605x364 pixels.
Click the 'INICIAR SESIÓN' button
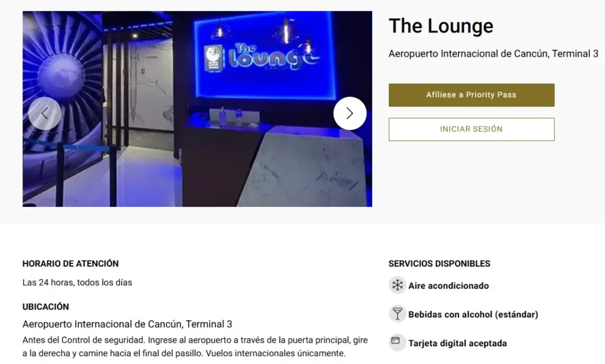click(471, 129)
